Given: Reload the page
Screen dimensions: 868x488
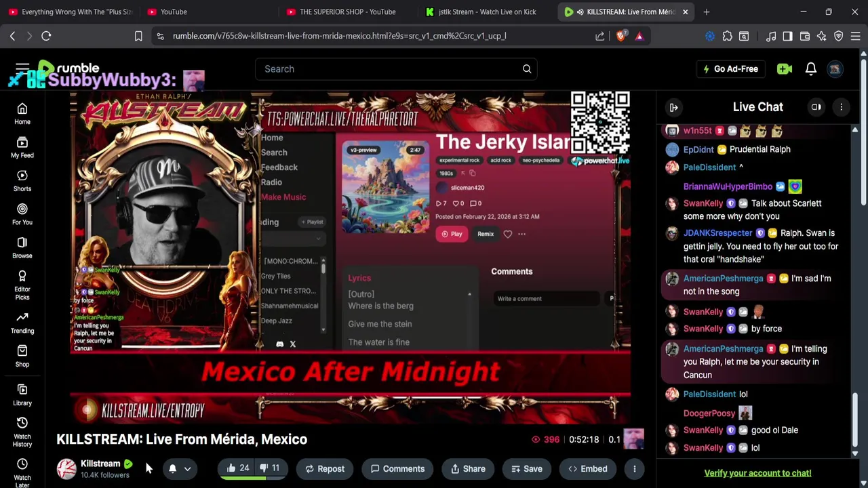Looking at the screenshot, I should [x=46, y=36].
